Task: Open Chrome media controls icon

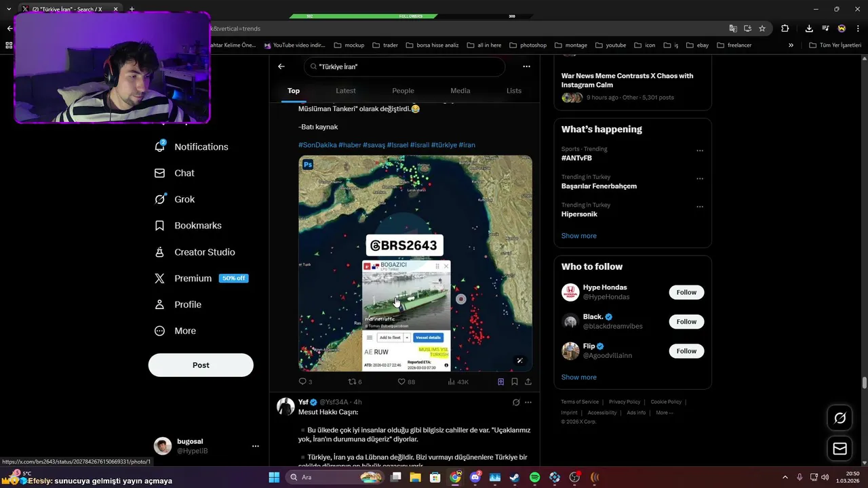Action: 825,28
